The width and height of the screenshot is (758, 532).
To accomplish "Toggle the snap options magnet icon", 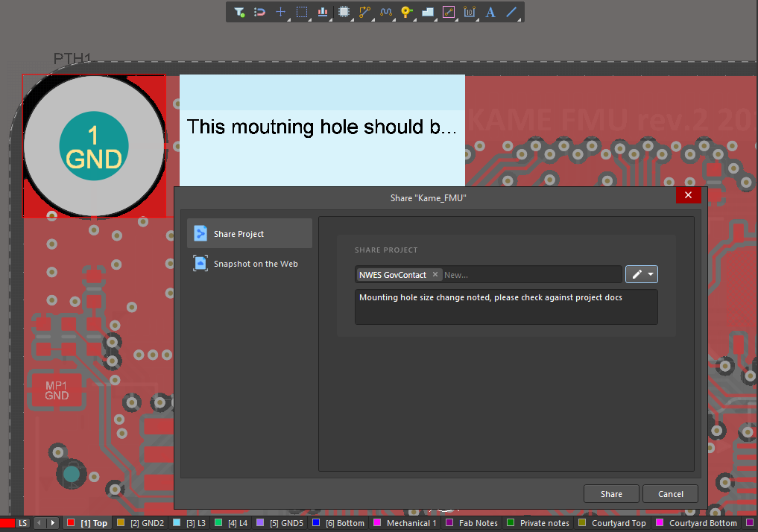I will [259, 12].
